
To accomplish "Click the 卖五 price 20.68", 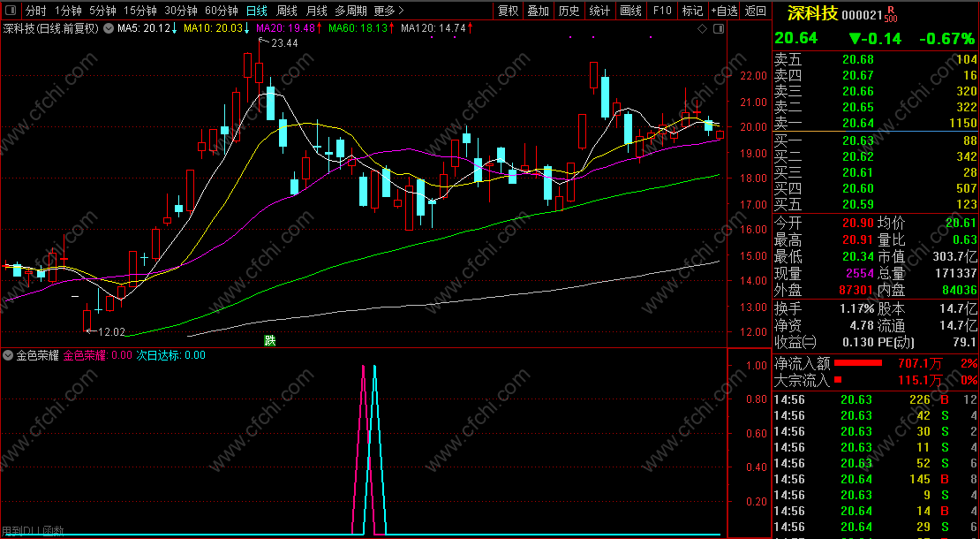I will [858, 59].
